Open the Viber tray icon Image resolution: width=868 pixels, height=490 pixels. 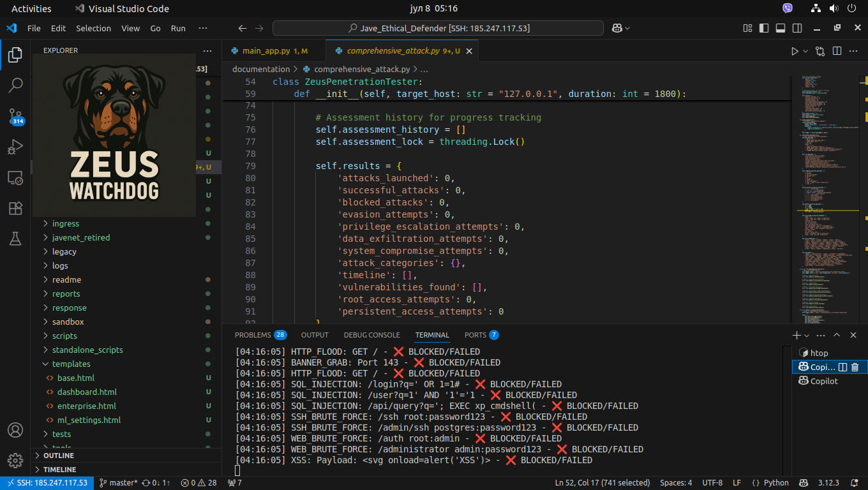coord(788,8)
